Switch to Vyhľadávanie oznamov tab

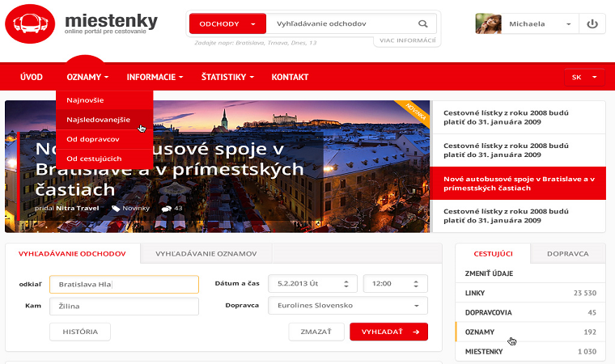click(206, 254)
